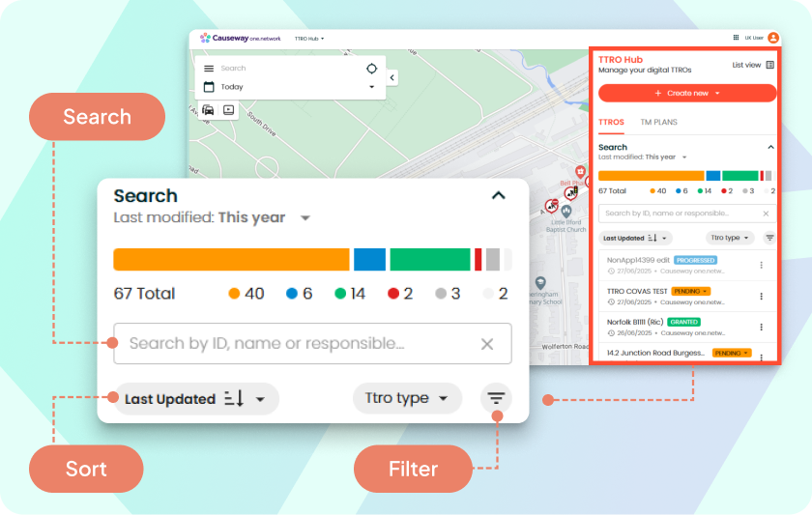Open the Norfolk B1111 (Ric) list row
Viewport: 812px width, 515px height.
687,328
